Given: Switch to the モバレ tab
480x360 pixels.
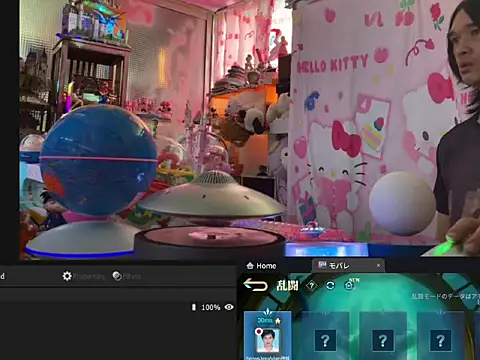Looking at the screenshot, I should (348, 266).
